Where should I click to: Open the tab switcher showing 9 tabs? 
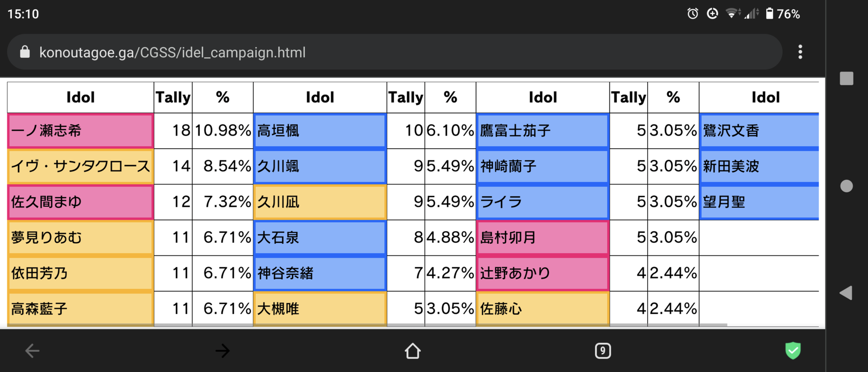603,350
